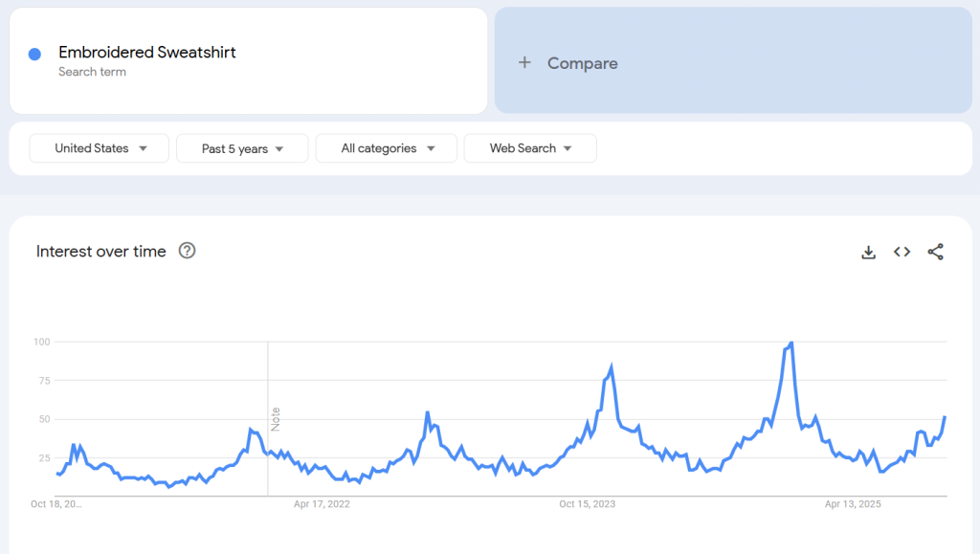Image resolution: width=980 pixels, height=554 pixels.
Task: Download the Interest over time CSV
Action: pyautogui.click(x=868, y=253)
